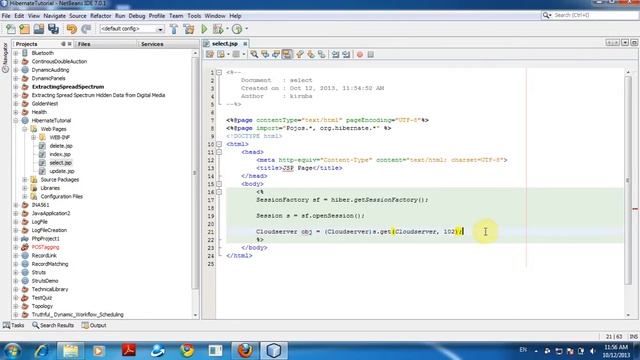Toggle the code fold at line 1
The height and width of the screenshot is (360, 640).
[219, 72]
